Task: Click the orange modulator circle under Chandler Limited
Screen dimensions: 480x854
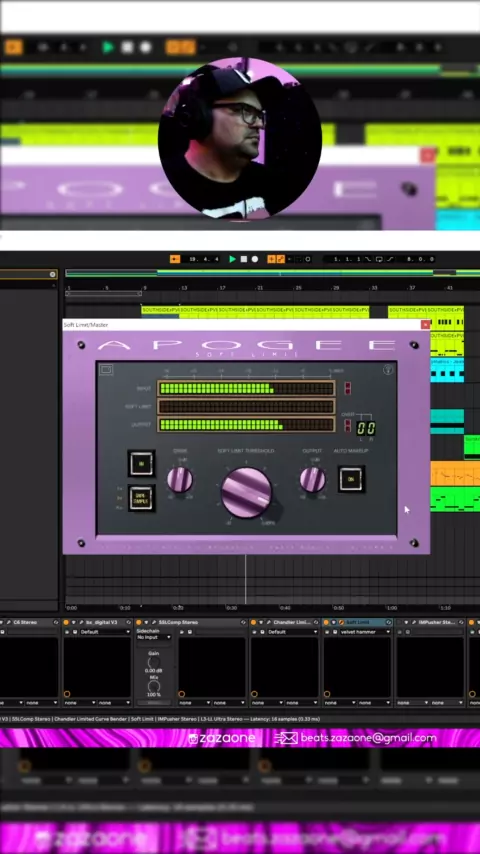Action: (254, 694)
